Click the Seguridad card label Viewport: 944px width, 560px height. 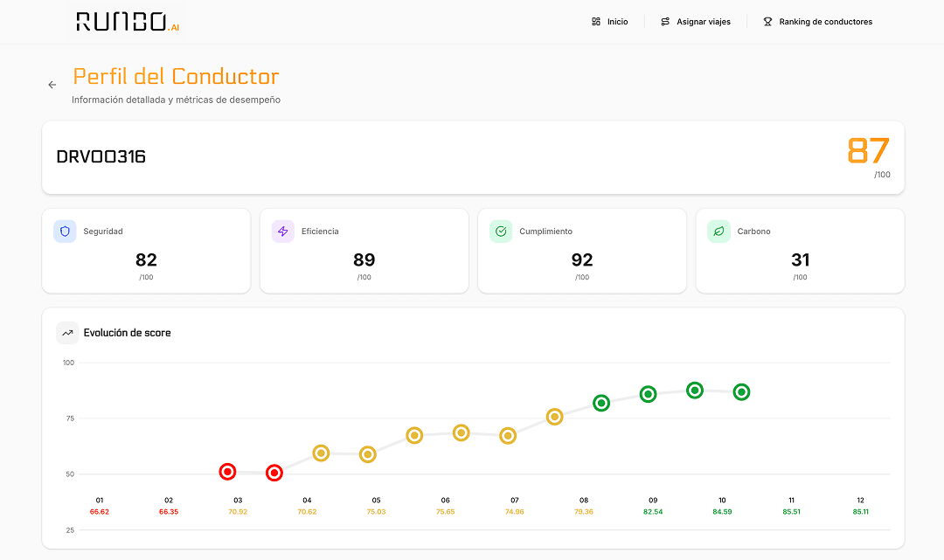[103, 232]
